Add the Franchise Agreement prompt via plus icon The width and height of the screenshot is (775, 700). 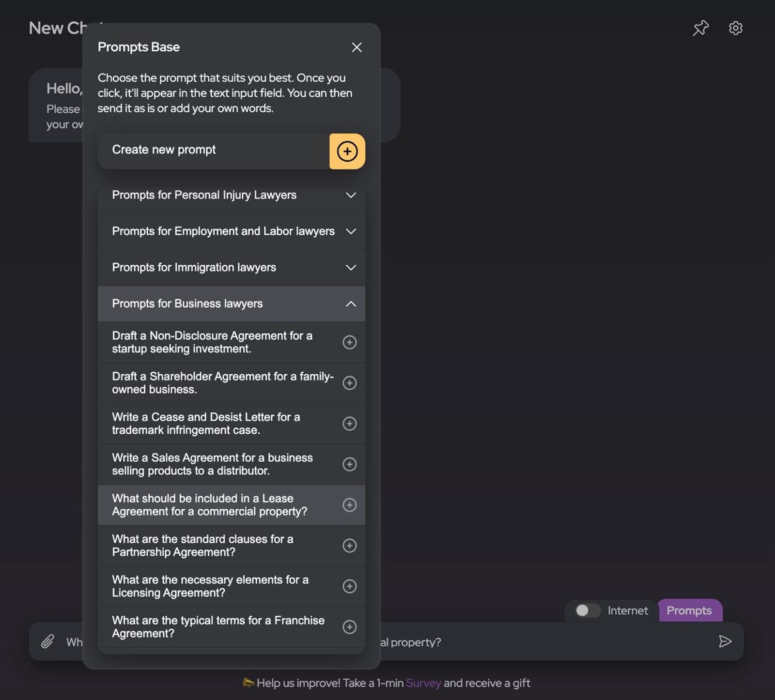tap(350, 627)
